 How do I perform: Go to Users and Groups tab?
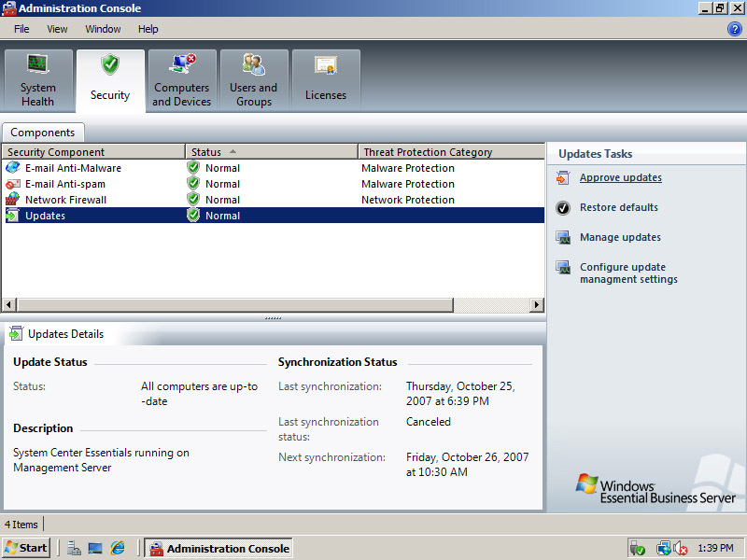[254, 81]
